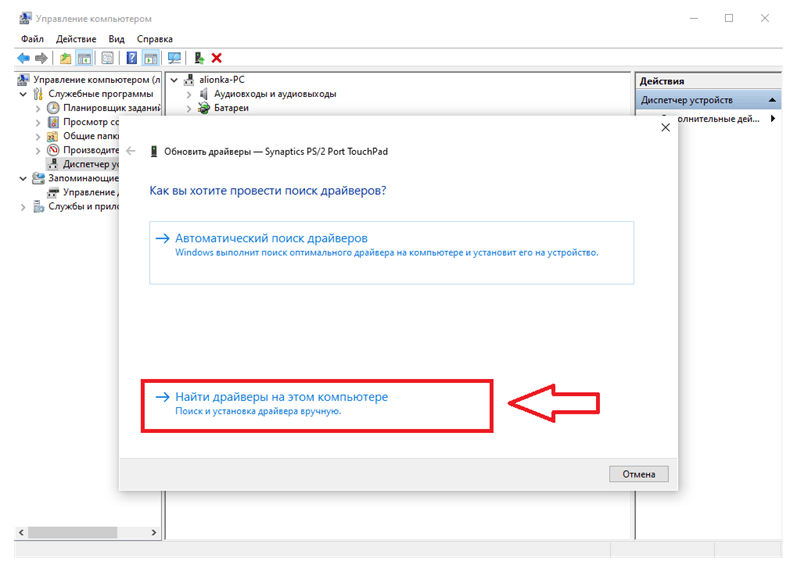Open the Вид menu
This screenshot has height=568, width=810.
(116, 39)
